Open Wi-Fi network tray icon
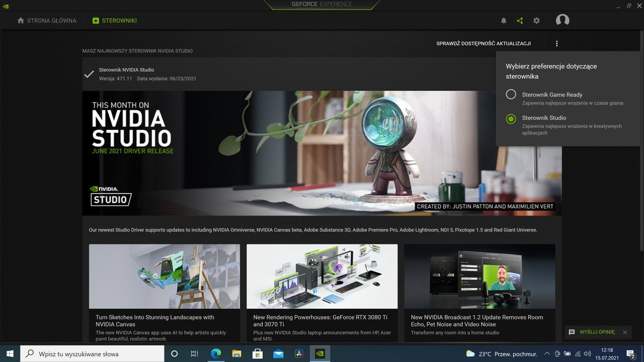 coord(578,354)
